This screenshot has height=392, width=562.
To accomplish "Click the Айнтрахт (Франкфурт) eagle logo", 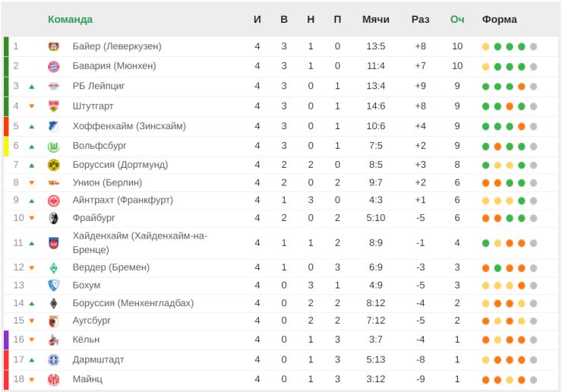I will click(x=53, y=201).
